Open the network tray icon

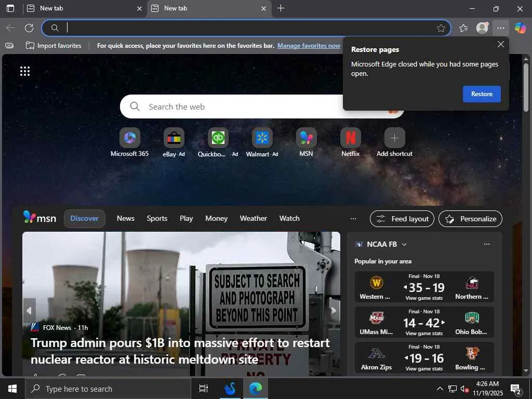453,389
